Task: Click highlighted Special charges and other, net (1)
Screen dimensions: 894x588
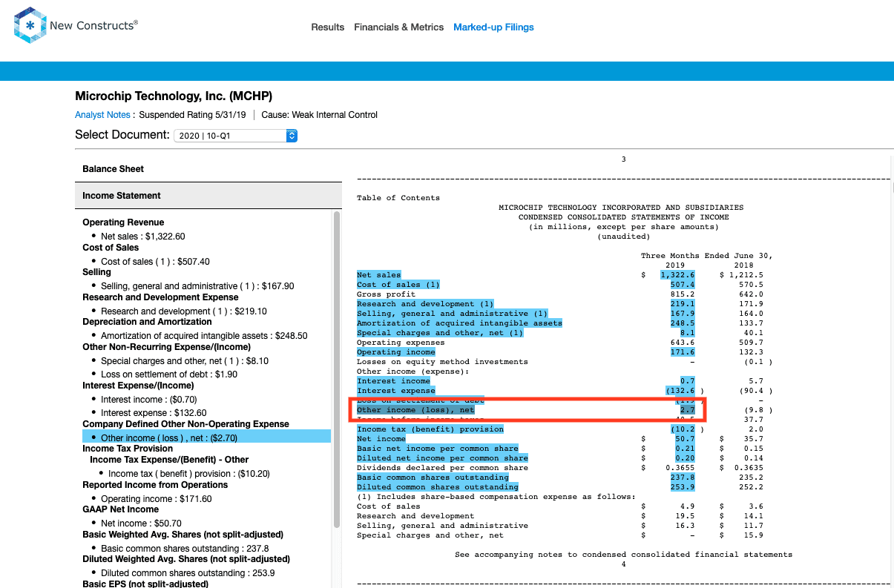Action: [440, 333]
